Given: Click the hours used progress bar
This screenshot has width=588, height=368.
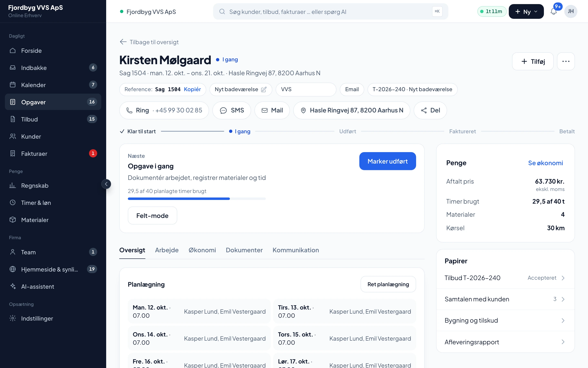Looking at the screenshot, I should tap(197, 199).
